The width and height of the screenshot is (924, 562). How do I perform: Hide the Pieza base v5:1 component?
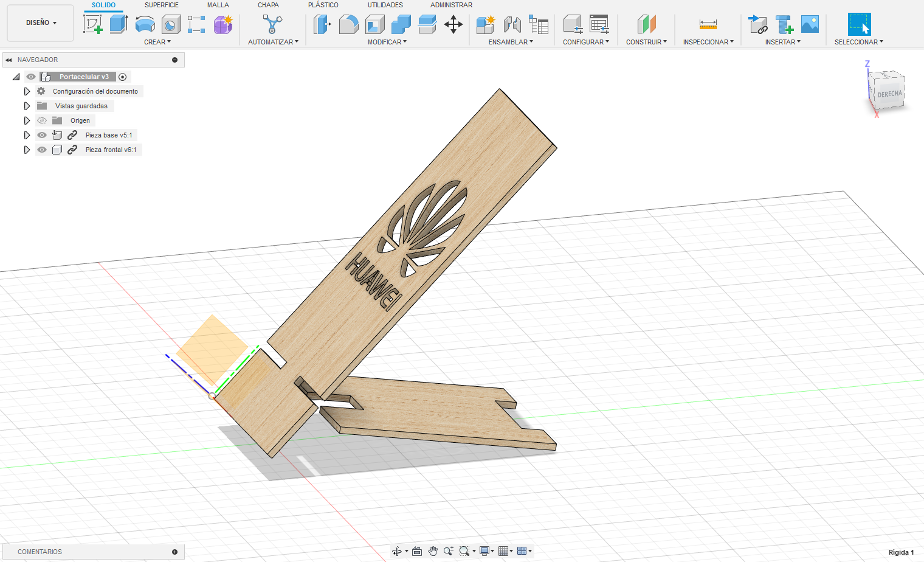pyautogui.click(x=42, y=135)
